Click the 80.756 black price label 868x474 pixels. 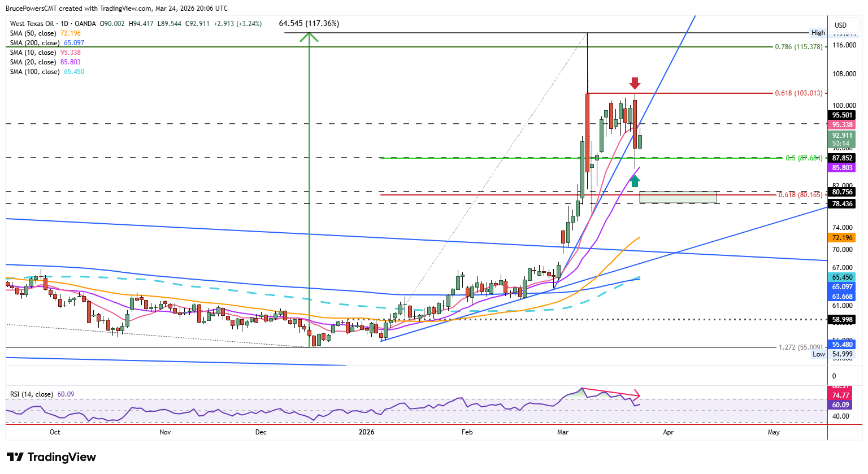(x=842, y=192)
